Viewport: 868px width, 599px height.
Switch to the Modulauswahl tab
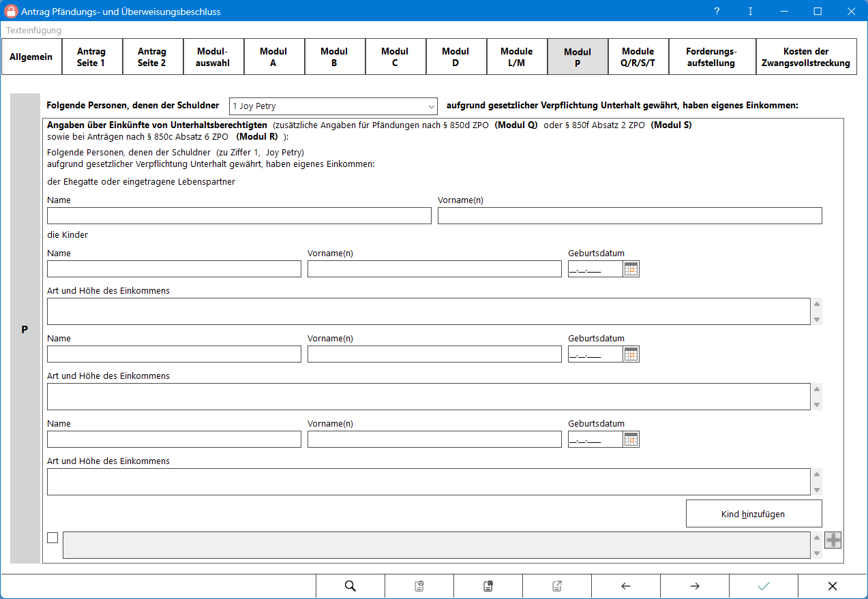pos(213,57)
